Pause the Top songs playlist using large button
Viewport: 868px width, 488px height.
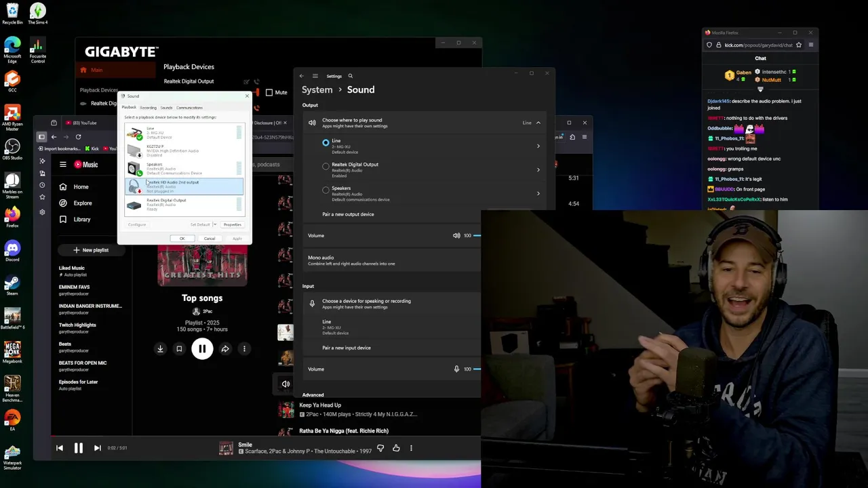click(x=202, y=349)
